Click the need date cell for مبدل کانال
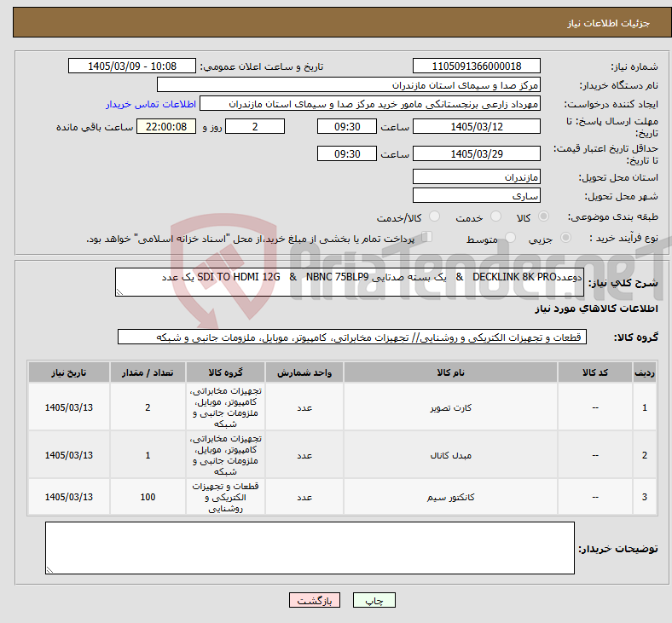The height and width of the screenshot is (623, 672). [x=69, y=455]
